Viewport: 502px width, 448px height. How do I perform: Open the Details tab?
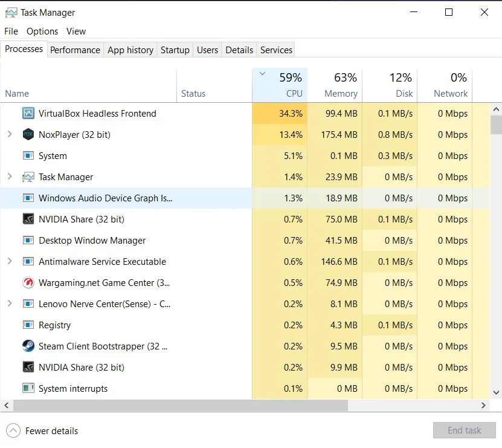coord(239,50)
